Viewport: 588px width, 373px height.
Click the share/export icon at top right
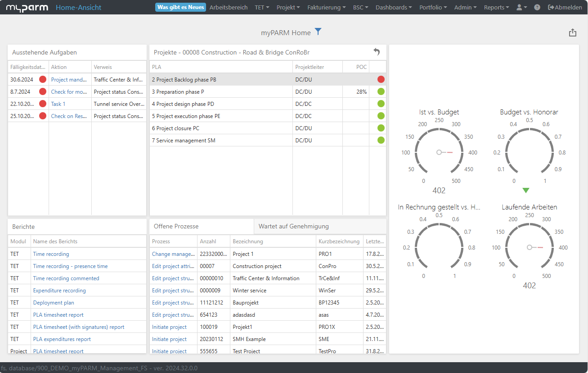click(x=572, y=32)
